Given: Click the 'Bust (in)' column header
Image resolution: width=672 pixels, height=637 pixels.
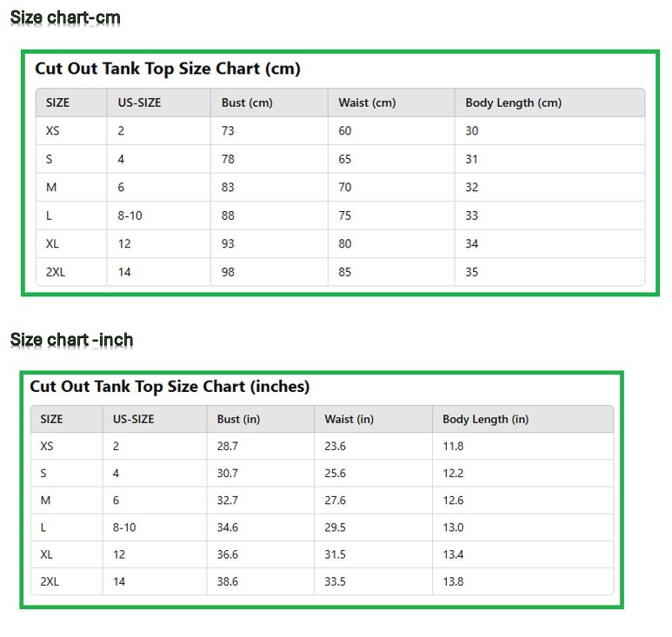Looking at the screenshot, I should [238, 419].
